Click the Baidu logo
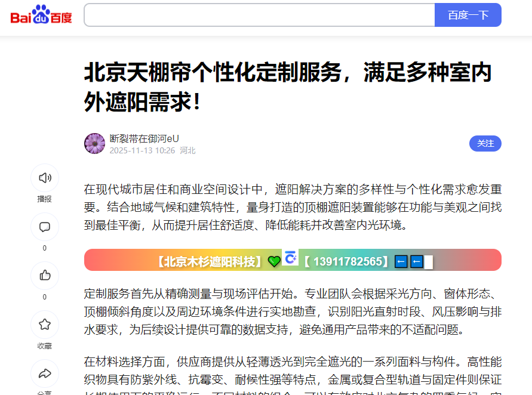 click(x=41, y=15)
